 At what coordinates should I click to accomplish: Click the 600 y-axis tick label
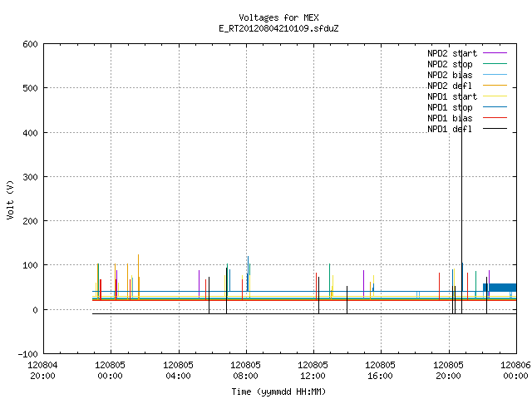[30, 44]
